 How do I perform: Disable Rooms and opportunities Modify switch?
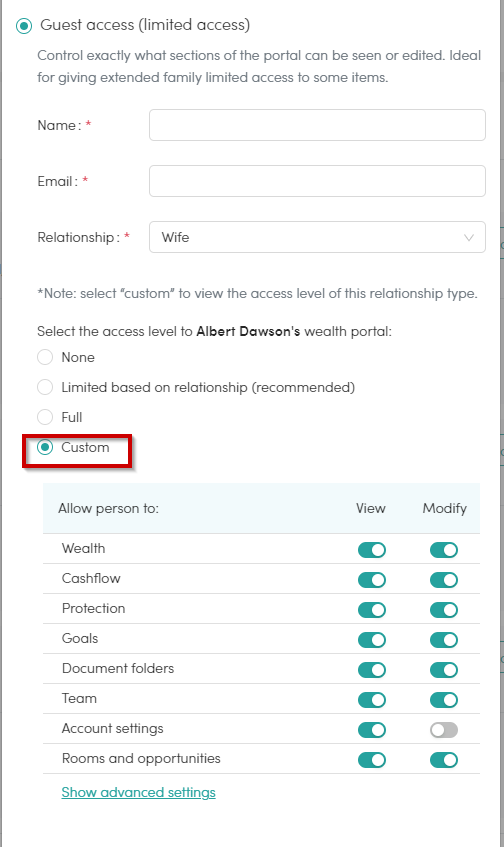coord(444,760)
